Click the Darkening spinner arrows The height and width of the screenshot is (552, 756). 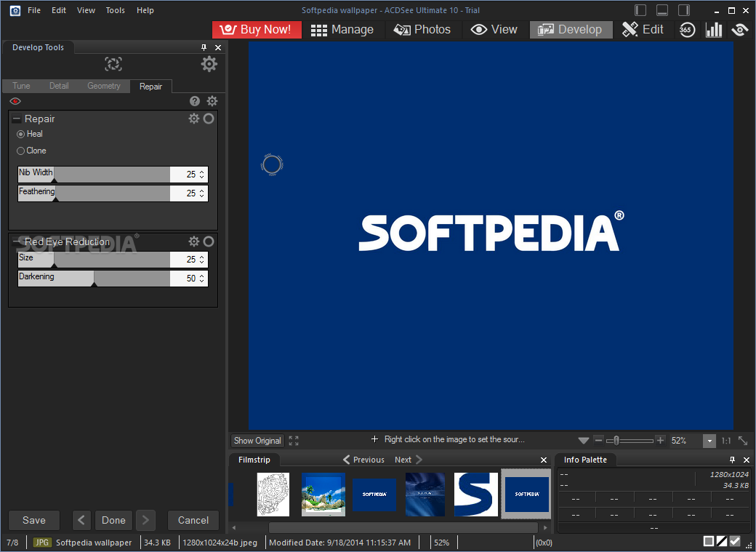pos(202,279)
